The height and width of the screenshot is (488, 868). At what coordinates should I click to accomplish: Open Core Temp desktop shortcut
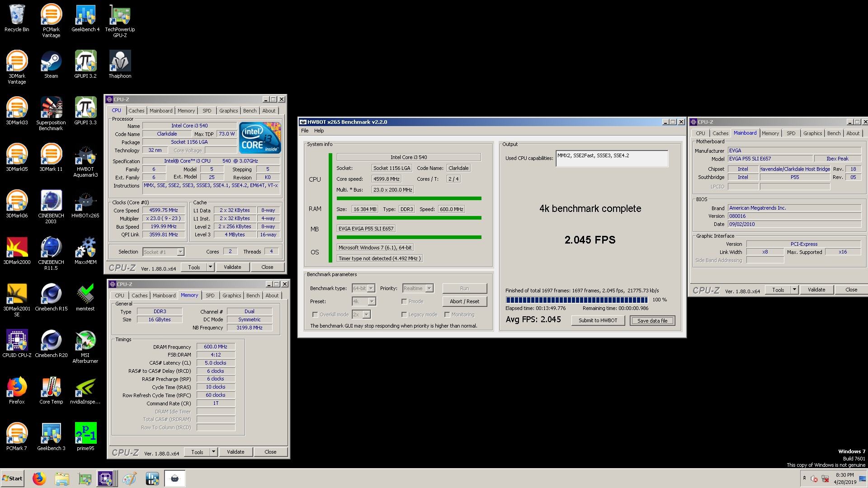click(51, 390)
